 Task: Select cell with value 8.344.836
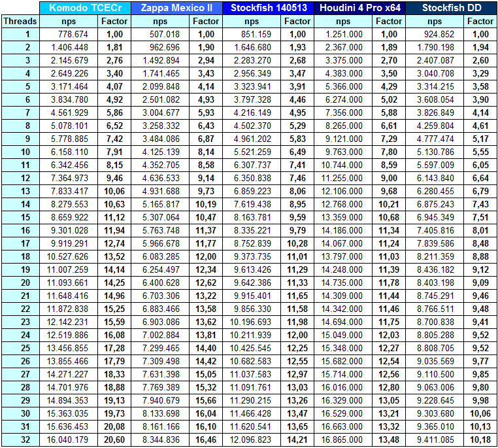[160, 439]
